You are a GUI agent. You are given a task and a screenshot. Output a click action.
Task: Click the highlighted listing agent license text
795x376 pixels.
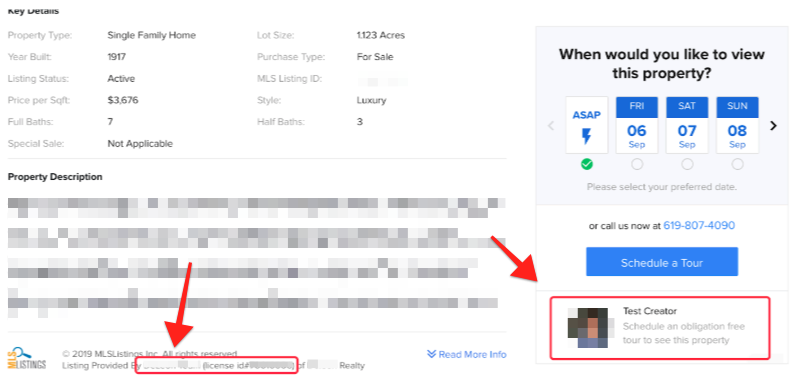click(215, 365)
